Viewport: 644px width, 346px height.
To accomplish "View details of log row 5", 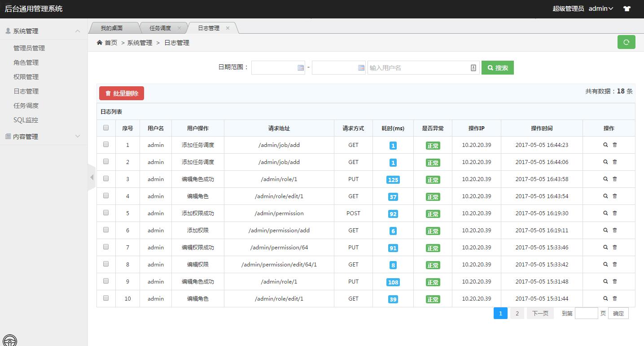I will pyautogui.click(x=605, y=213).
